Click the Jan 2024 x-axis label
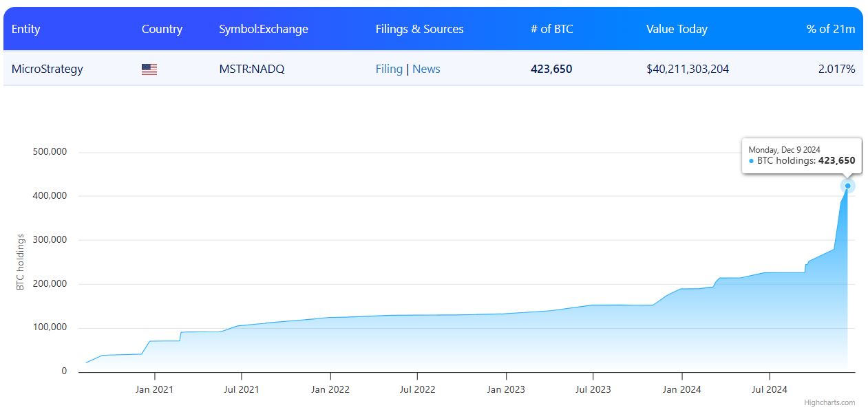 [x=681, y=389]
